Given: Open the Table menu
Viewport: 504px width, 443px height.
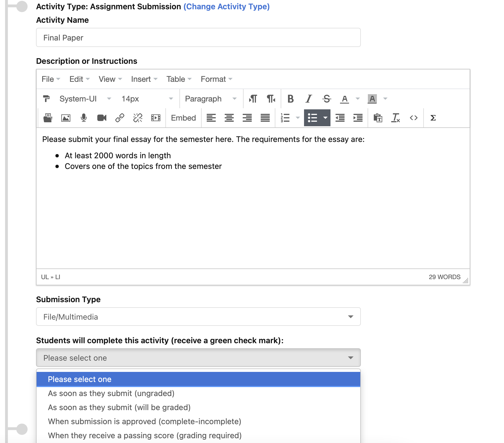Looking at the screenshot, I should 179,79.
